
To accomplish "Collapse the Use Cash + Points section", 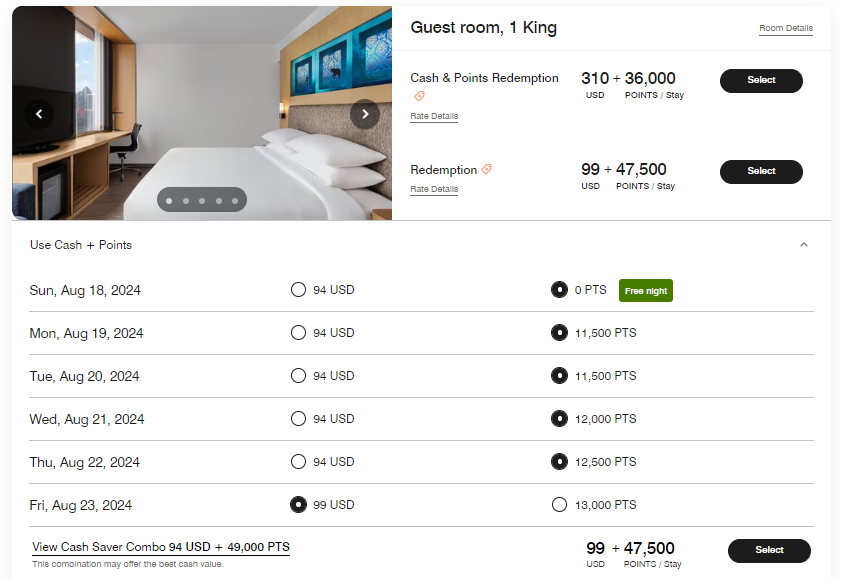I will pyautogui.click(x=805, y=244).
